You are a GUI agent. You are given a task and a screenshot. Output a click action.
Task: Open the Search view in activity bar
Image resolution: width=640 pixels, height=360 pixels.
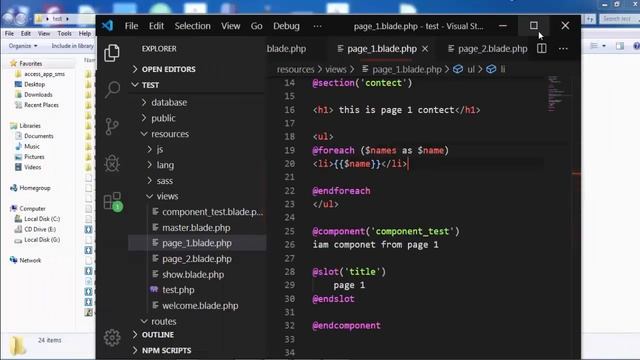point(112,89)
